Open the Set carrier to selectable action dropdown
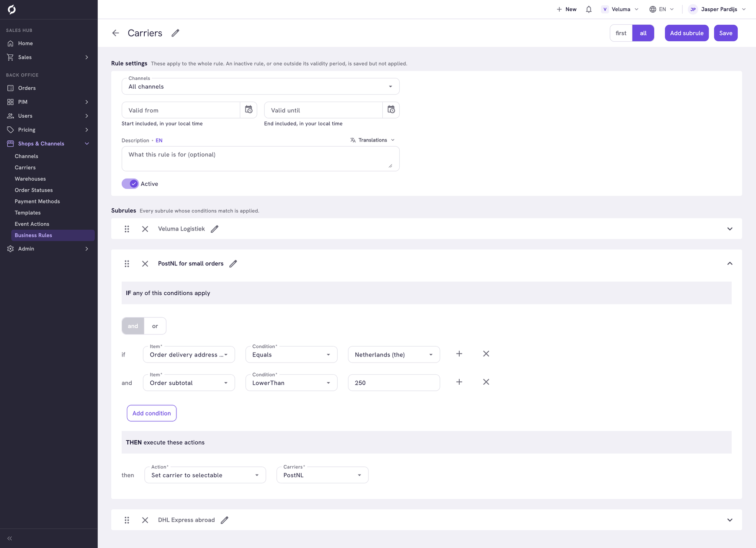This screenshot has width=756, height=548. click(205, 475)
